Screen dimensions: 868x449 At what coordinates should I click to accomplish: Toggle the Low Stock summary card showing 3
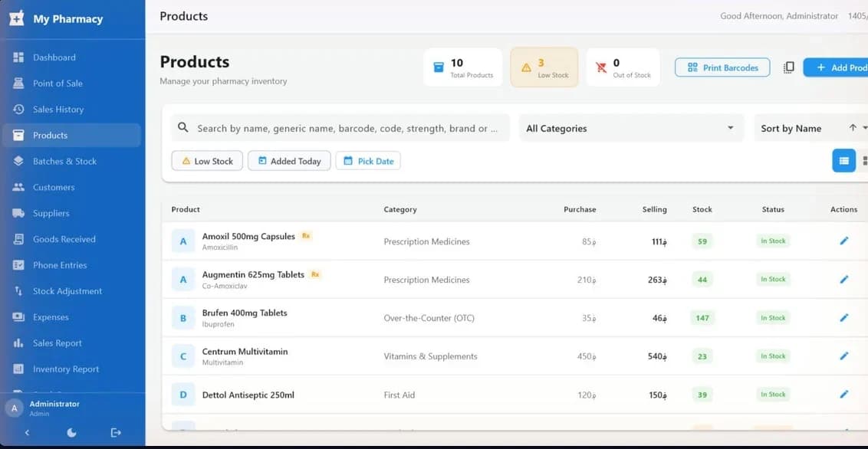pyautogui.click(x=544, y=67)
